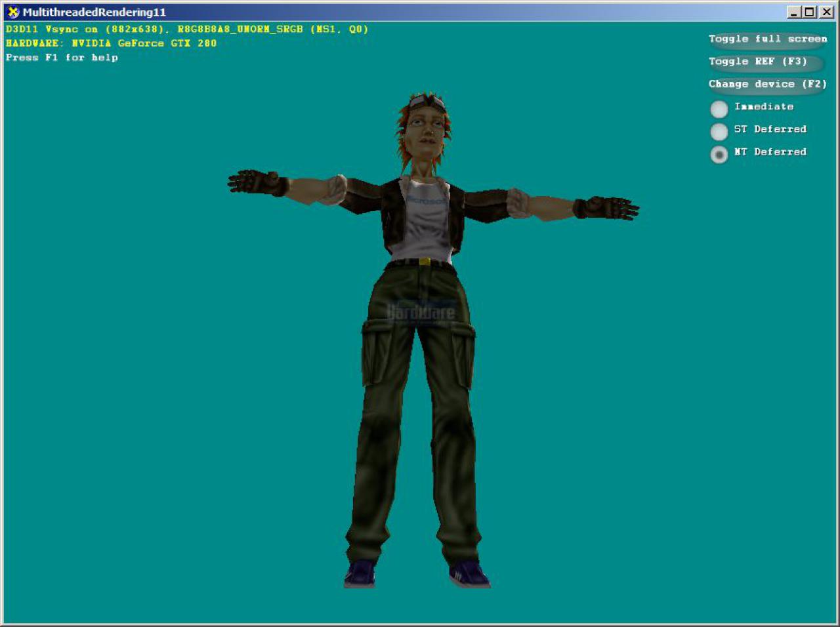Click the MultithreadedRendering11 title bar icon
Image resolution: width=840 pixels, height=627 pixels.
(x=13, y=12)
